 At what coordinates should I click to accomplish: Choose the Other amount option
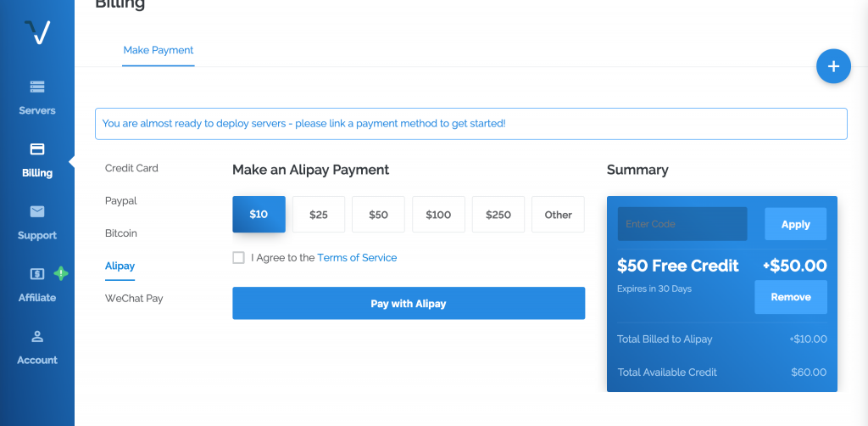(x=558, y=215)
